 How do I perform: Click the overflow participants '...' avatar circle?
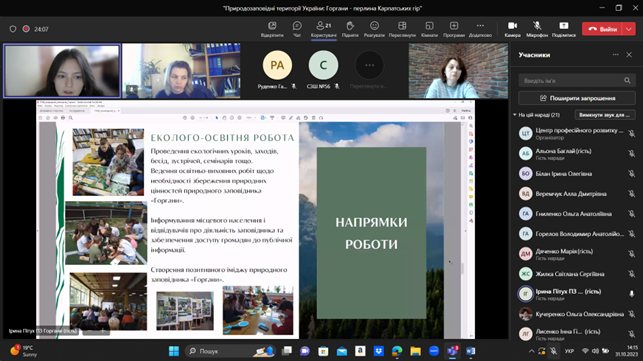[x=369, y=65]
